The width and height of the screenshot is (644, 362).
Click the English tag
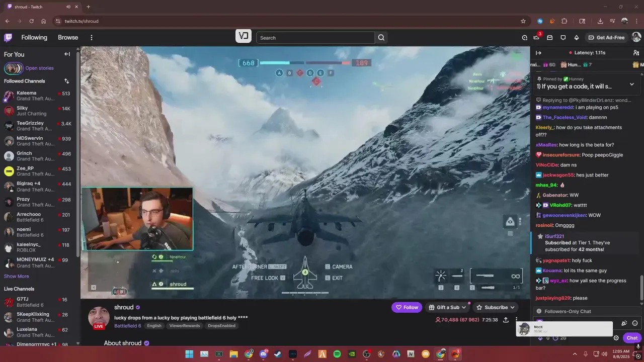click(154, 326)
